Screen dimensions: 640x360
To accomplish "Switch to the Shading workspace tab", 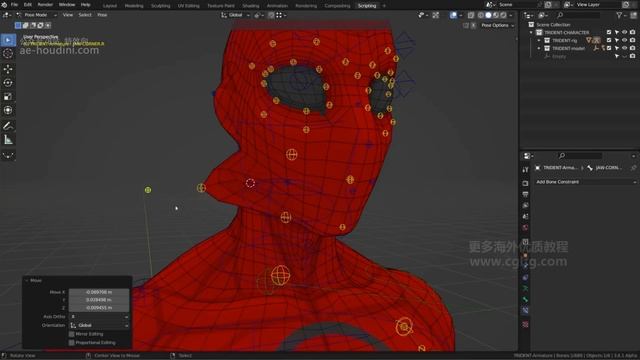I will pos(251,6).
